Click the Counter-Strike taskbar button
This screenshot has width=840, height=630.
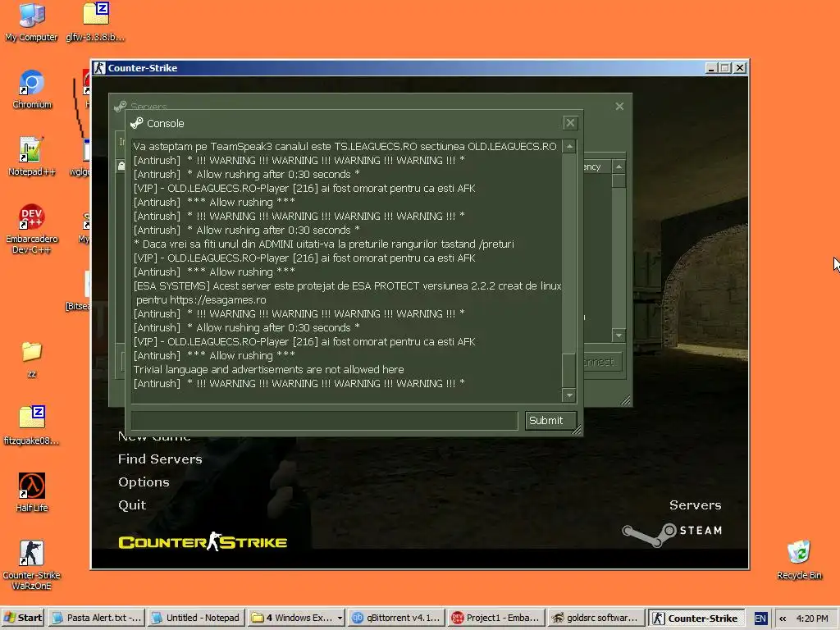[696, 618]
